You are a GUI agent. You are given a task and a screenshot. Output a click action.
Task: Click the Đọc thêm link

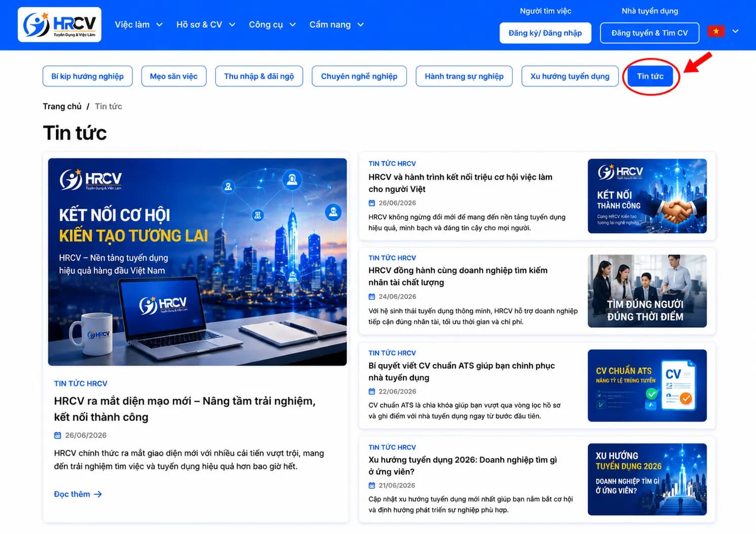[x=78, y=494]
